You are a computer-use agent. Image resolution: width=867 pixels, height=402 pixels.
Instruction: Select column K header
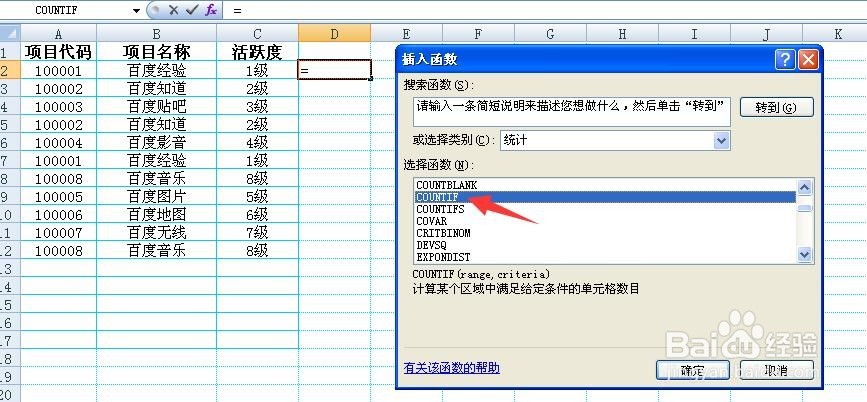pos(838,34)
